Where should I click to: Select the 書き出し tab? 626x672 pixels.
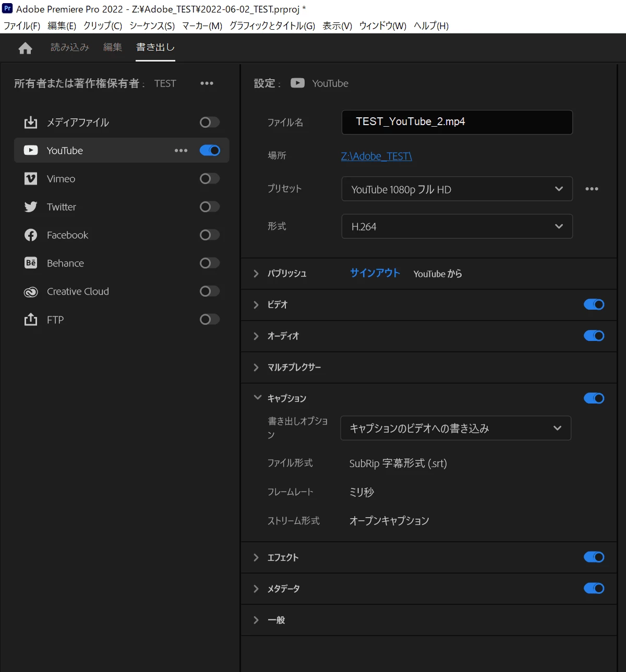(155, 47)
